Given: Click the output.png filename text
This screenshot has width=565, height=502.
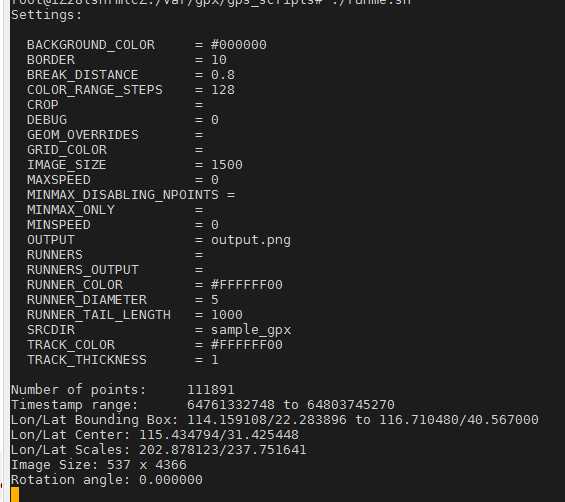Looking at the screenshot, I should pyautogui.click(x=251, y=240).
